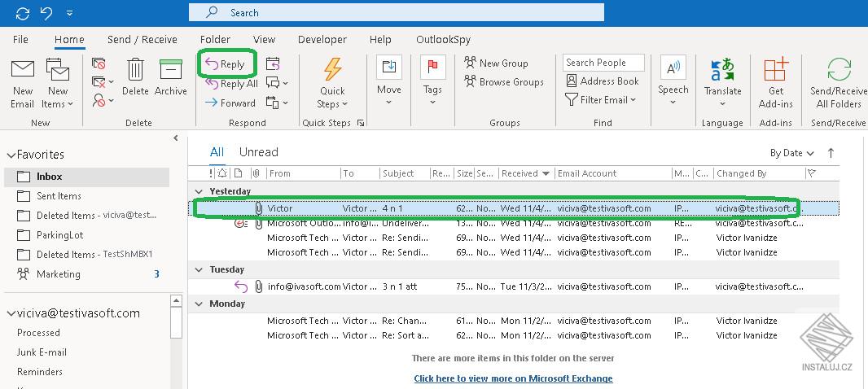Image resolution: width=868 pixels, height=389 pixels.
Task: Collapse the Tuesday group
Action: 199,270
